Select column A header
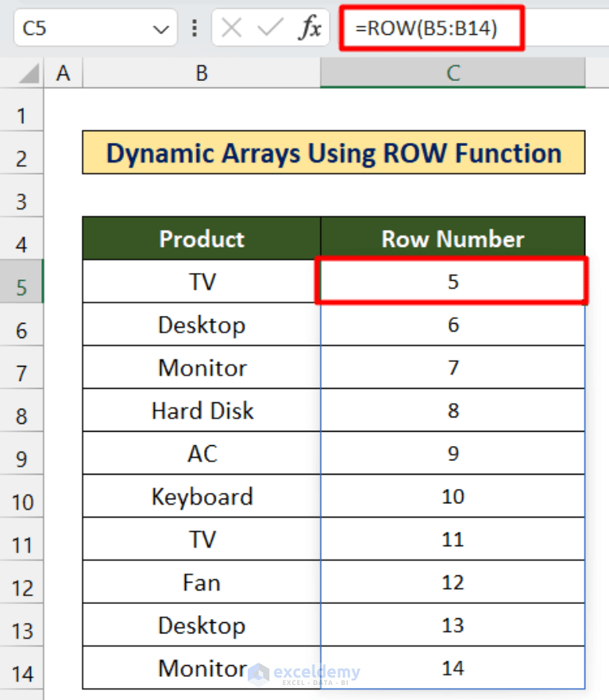Screen dimensions: 609x700 tap(63, 72)
